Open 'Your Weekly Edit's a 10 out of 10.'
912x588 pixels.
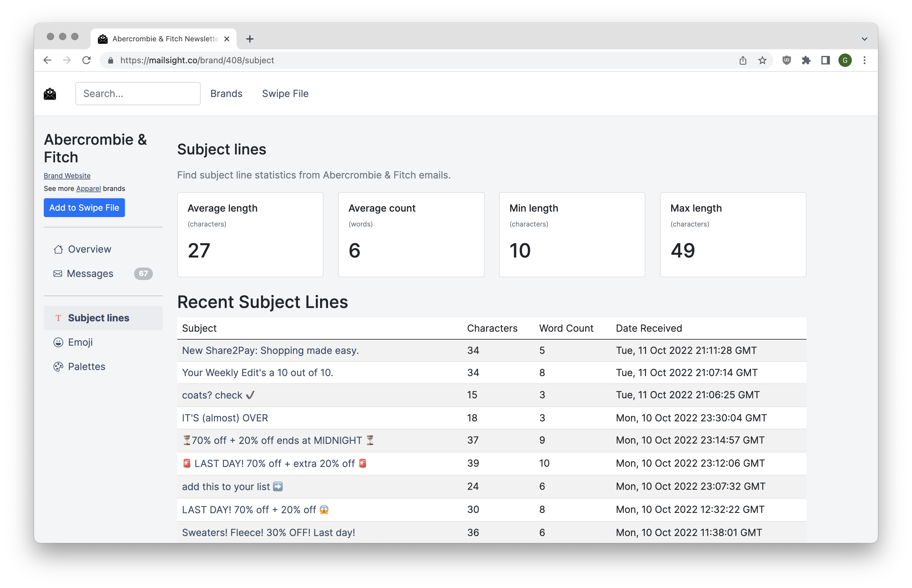point(258,373)
